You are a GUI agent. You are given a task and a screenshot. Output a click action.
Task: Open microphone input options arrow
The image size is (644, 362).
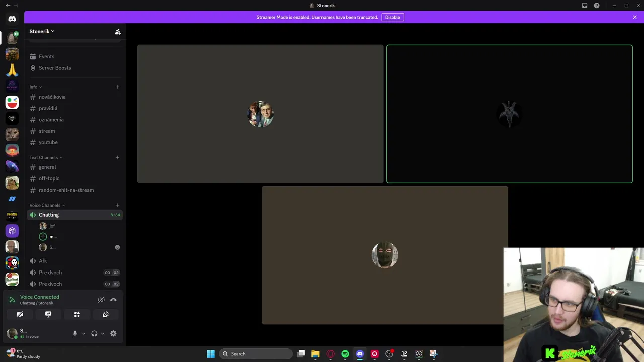84,333
